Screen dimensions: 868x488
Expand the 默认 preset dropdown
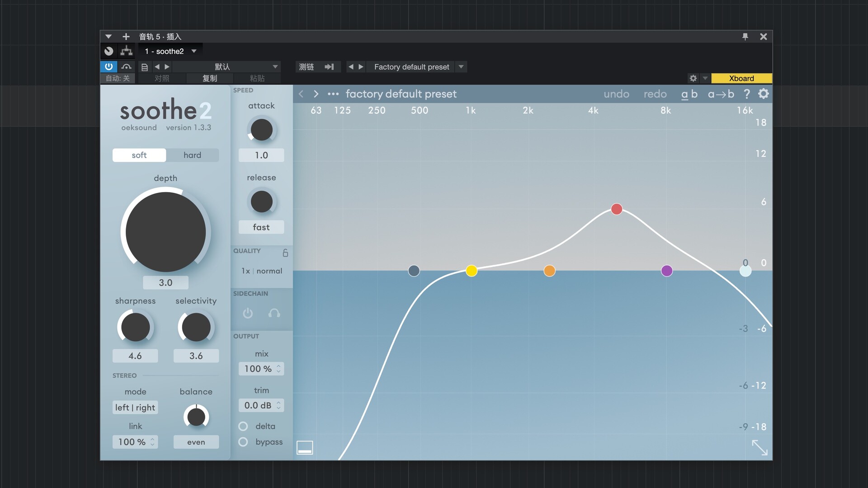pyautogui.click(x=275, y=66)
